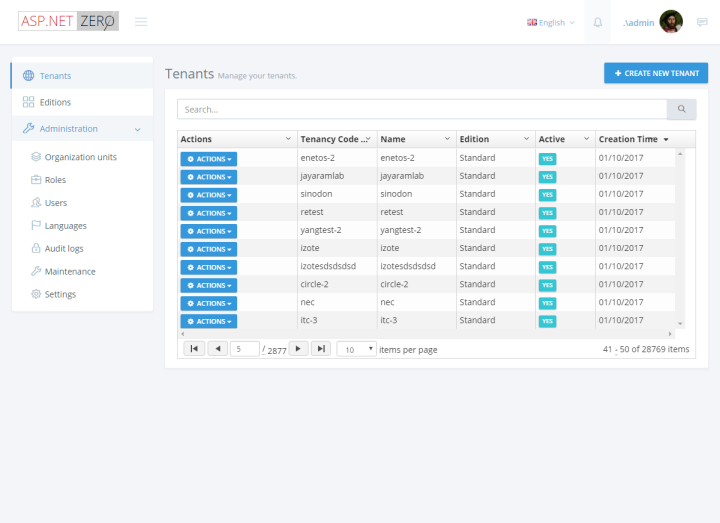Open Actions dropdown for nec row
Viewport: 720px width, 523px height.
[x=209, y=303]
